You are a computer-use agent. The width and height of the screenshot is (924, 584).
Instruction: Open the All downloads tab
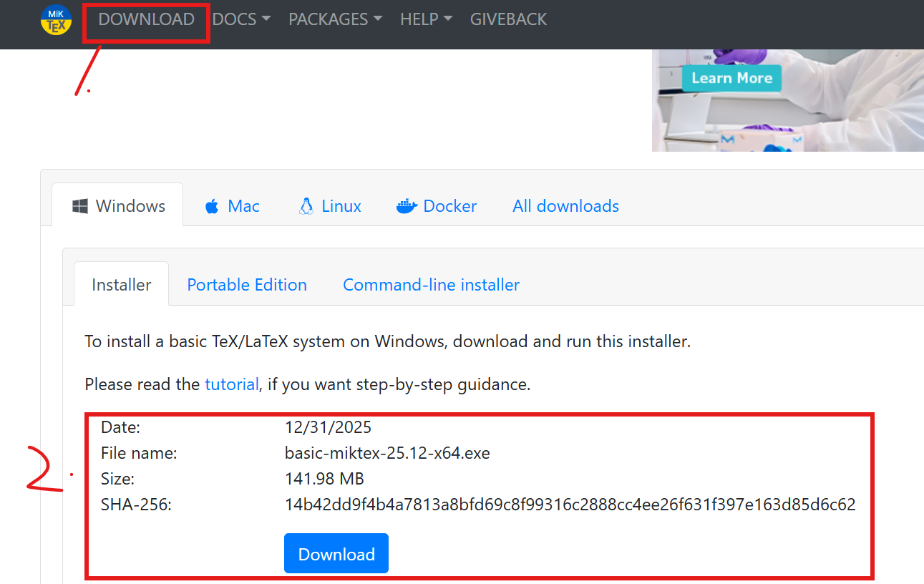pyautogui.click(x=565, y=206)
